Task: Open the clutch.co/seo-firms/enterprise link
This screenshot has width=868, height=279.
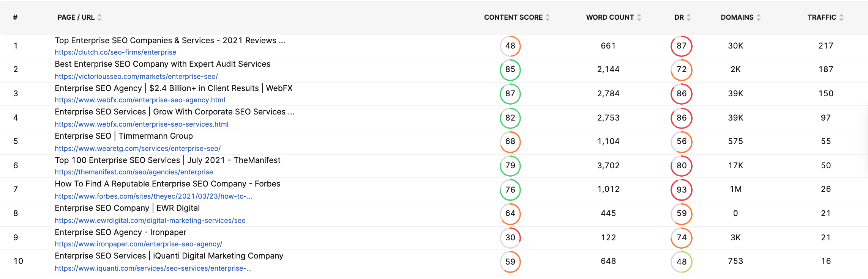Action: point(115,52)
